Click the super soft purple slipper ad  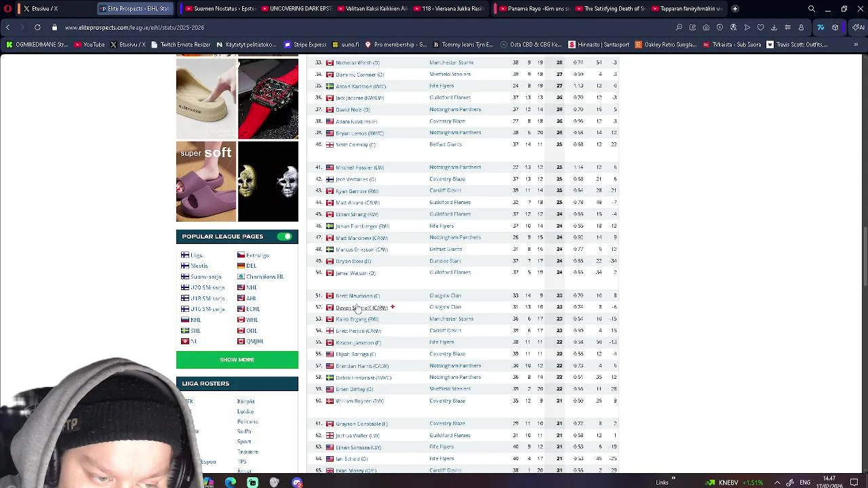[206, 182]
